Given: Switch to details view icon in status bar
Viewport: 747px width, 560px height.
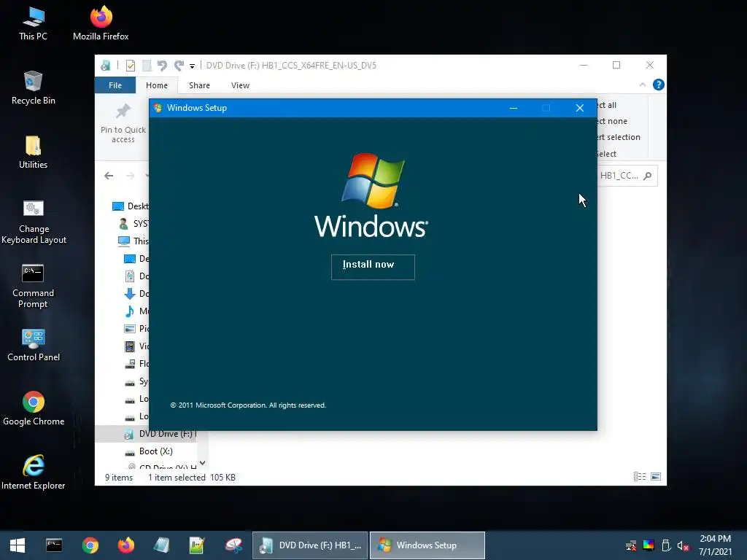Looking at the screenshot, I should point(640,477).
